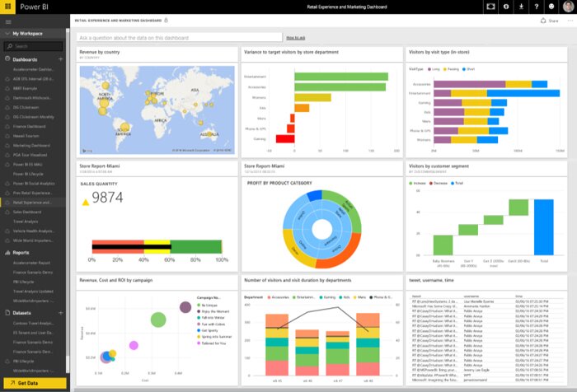Click the Ask a question input box
Image resolution: width=577 pixels, height=392 pixels.
(177, 38)
